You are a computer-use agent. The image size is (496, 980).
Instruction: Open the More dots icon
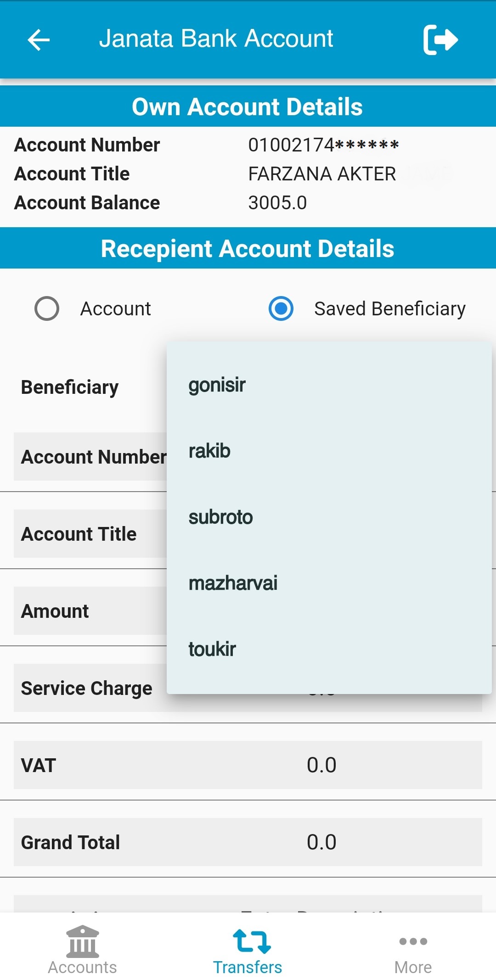[x=413, y=941]
